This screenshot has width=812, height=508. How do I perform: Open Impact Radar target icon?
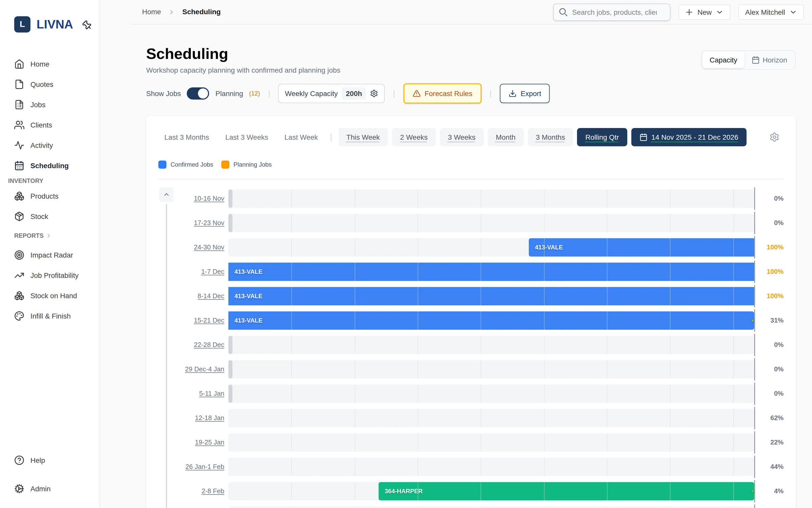pos(19,255)
